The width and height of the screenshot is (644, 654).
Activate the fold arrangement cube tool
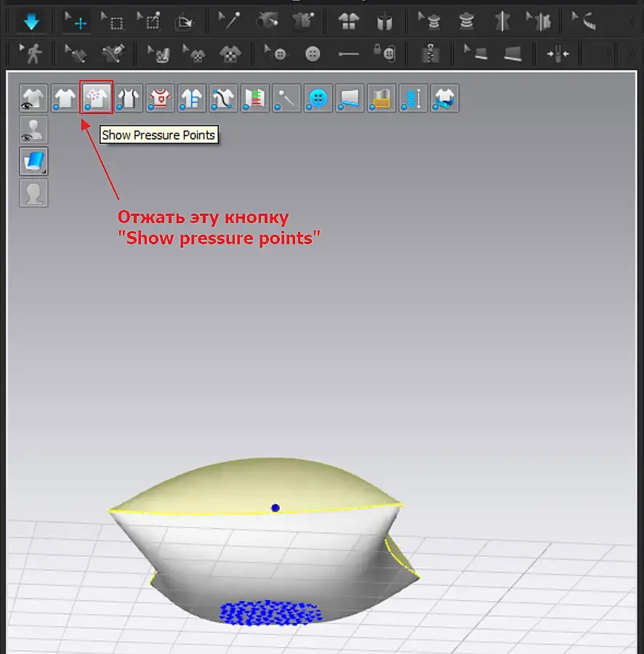[x=183, y=22]
